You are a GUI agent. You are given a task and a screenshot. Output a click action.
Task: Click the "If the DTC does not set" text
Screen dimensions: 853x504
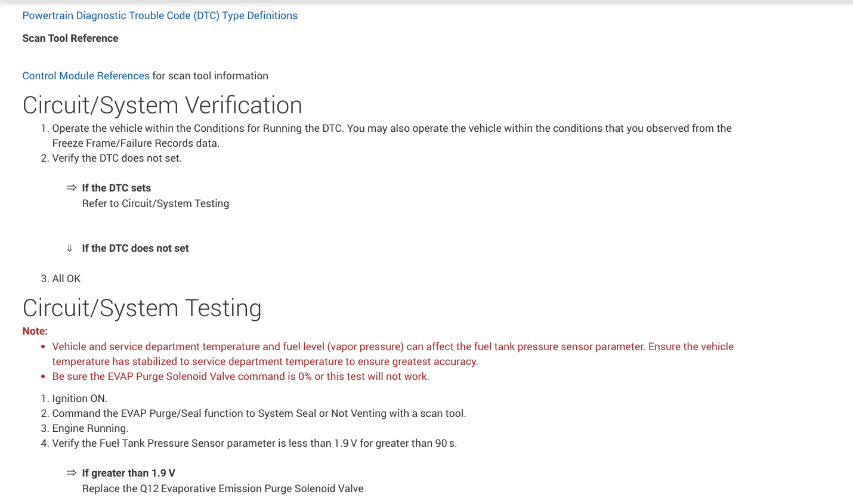135,248
